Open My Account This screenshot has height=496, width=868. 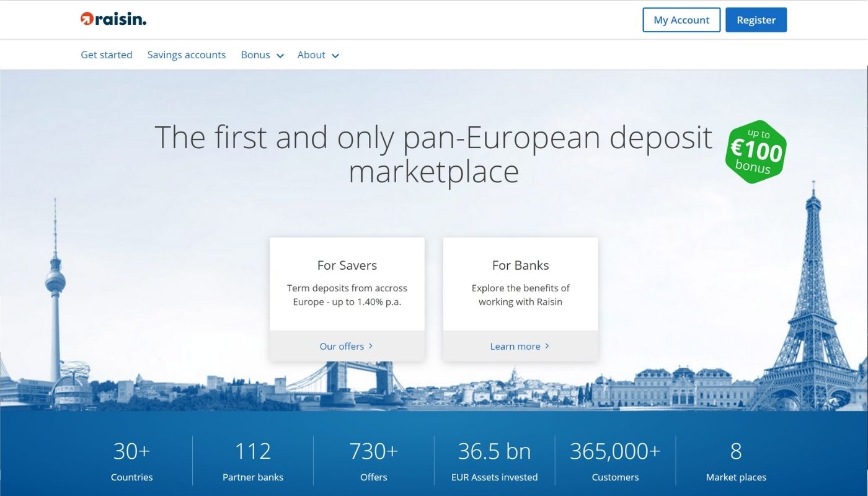click(681, 20)
